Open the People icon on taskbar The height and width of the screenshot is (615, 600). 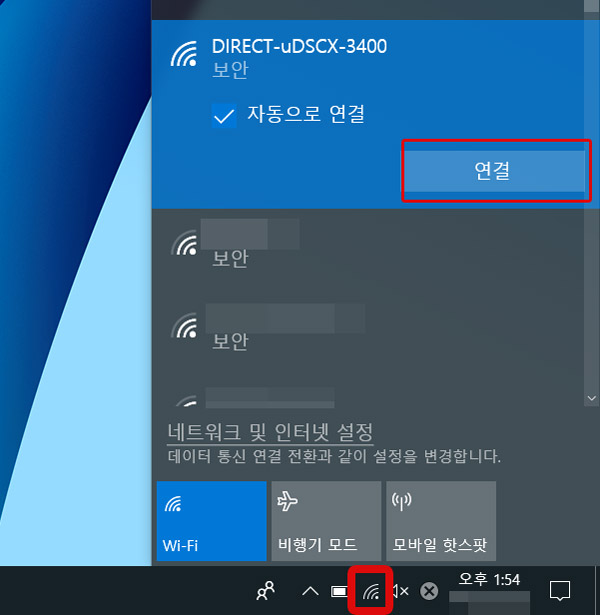pos(265,591)
